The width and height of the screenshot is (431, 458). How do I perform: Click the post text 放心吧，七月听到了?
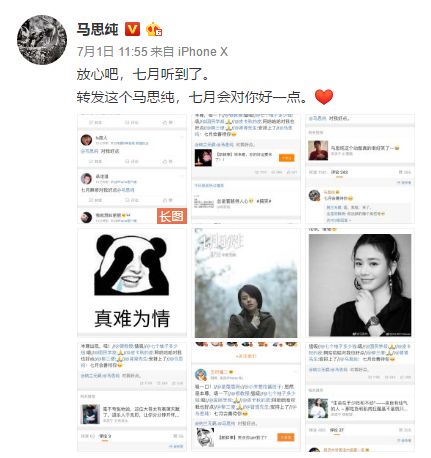tap(143, 74)
